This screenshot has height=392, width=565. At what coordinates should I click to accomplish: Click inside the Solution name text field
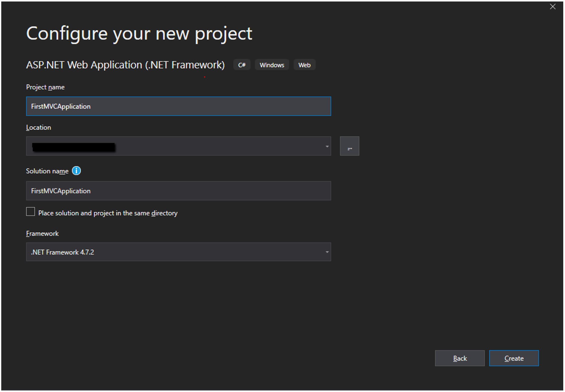coord(179,191)
